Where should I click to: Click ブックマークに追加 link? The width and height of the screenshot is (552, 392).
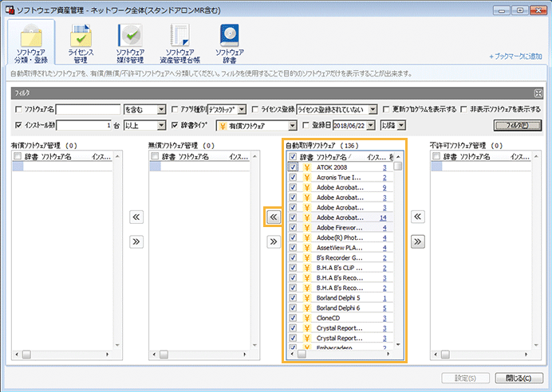516,57
